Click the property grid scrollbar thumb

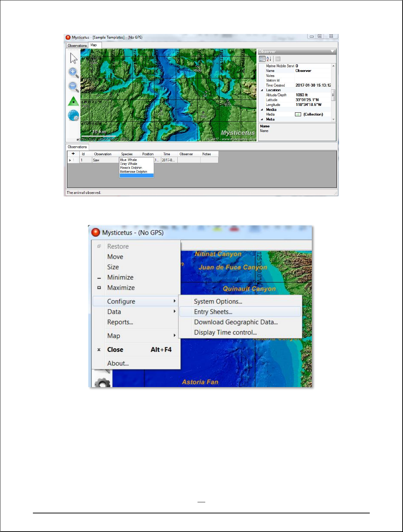pyautogui.click(x=333, y=95)
